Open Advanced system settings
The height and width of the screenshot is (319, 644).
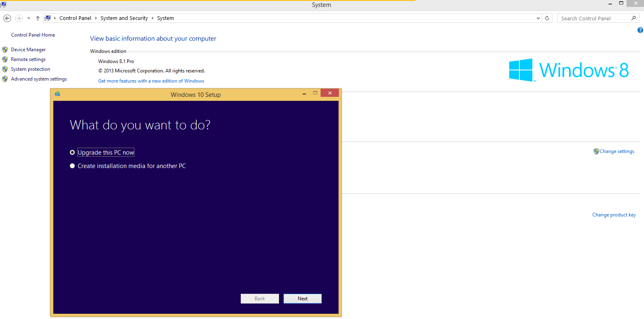(39, 79)
